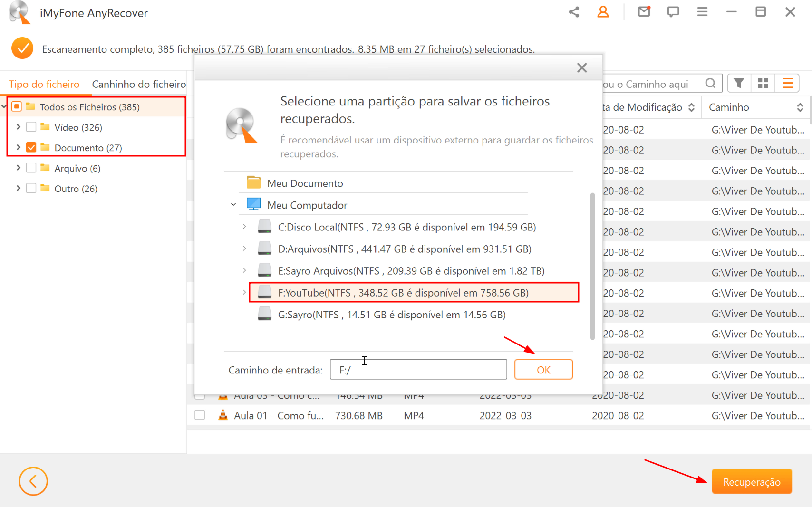812x507 pixels.
Task: Toggle Todos os Ficheiros checkbox
Action: tap(17, 106)
